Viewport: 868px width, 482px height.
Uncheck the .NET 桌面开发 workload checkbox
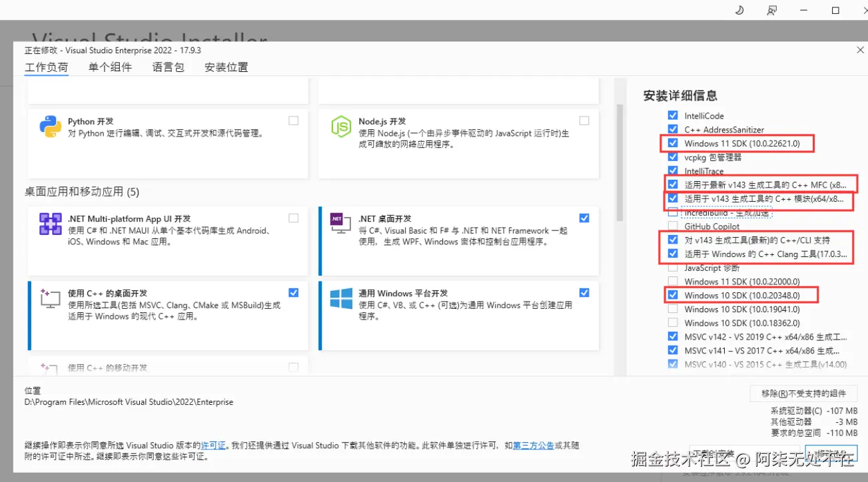[584, 218]
